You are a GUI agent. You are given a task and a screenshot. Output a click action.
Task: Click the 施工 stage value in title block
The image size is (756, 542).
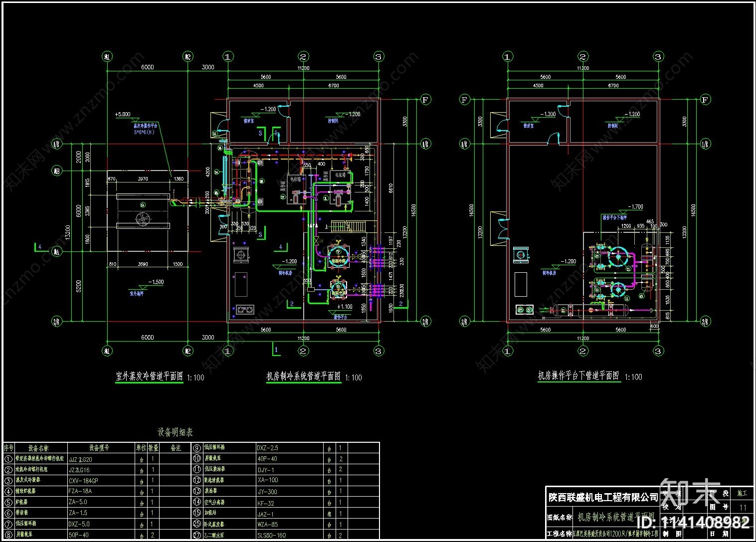pos(742,494)
